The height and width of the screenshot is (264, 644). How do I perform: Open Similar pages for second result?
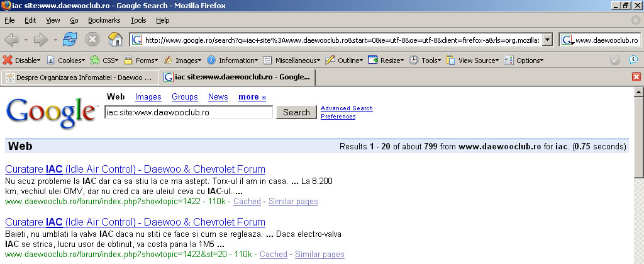(319, 255)
